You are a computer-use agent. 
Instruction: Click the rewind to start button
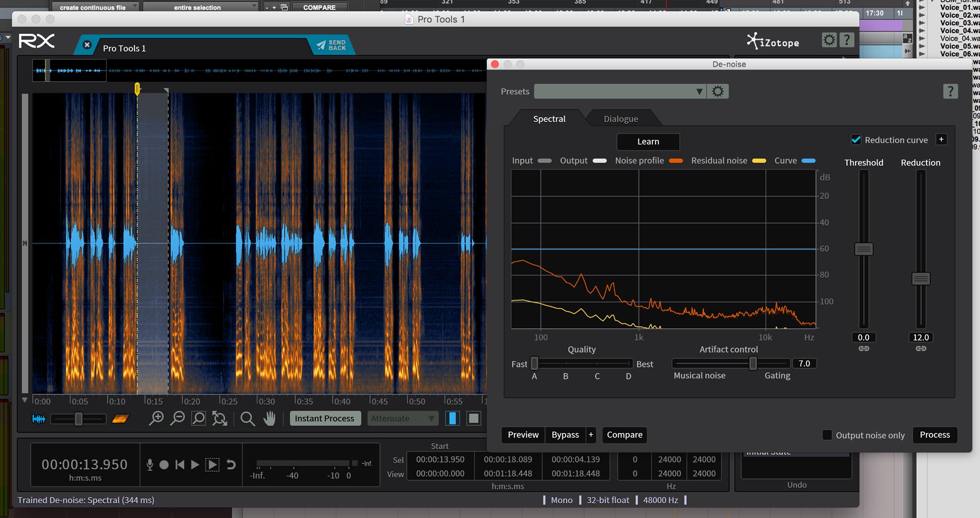[x=180, y=464]
